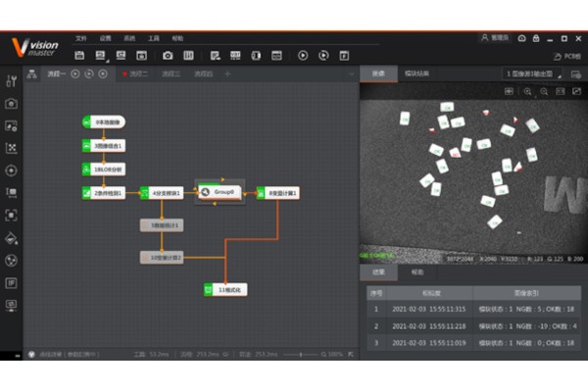
Task: Select the Group0 node in flowchart
Action: [x=221, y=193]
